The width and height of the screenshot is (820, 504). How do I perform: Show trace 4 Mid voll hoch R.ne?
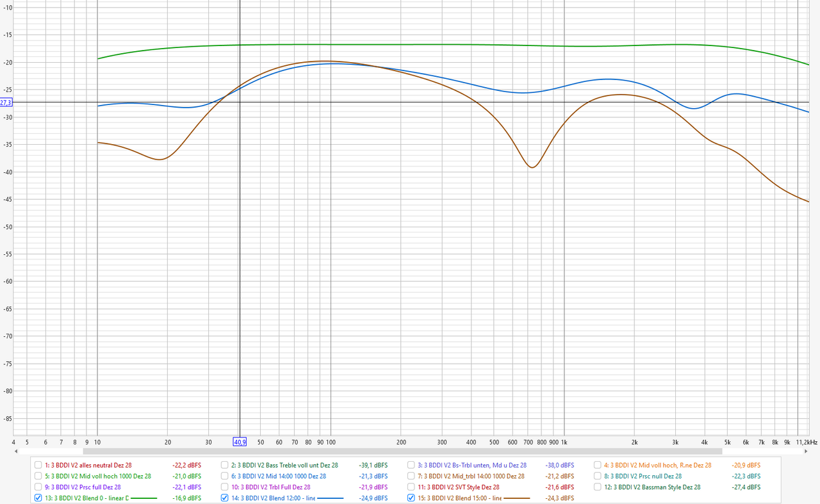click(598, 466)
